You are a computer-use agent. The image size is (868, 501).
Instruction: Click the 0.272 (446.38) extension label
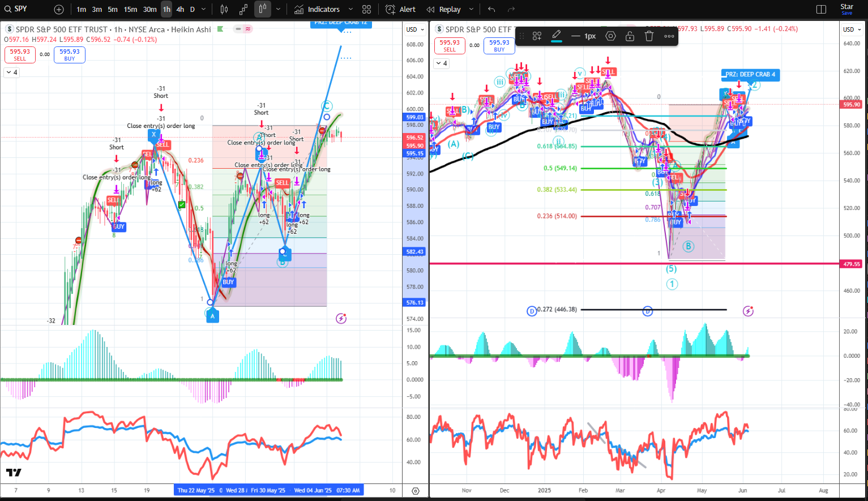click(557, 309)
